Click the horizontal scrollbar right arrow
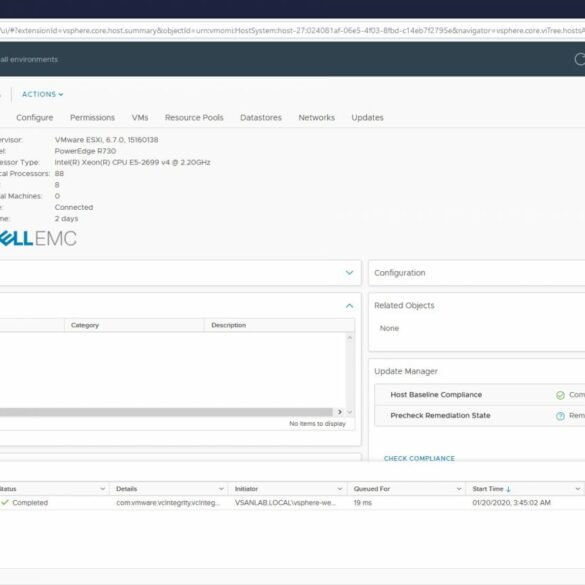Viewport: 585px width, 585px height. point(340,412)
